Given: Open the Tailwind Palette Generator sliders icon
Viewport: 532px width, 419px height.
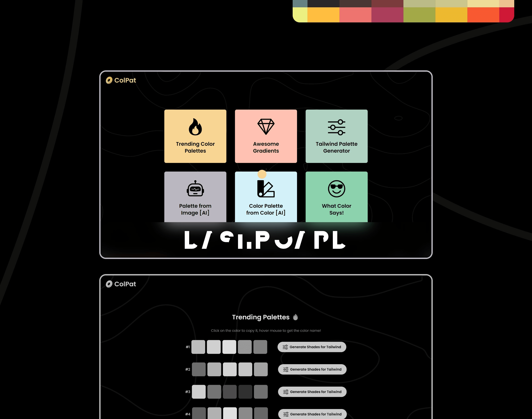Looking at the screenshot, I should (336, 127).
